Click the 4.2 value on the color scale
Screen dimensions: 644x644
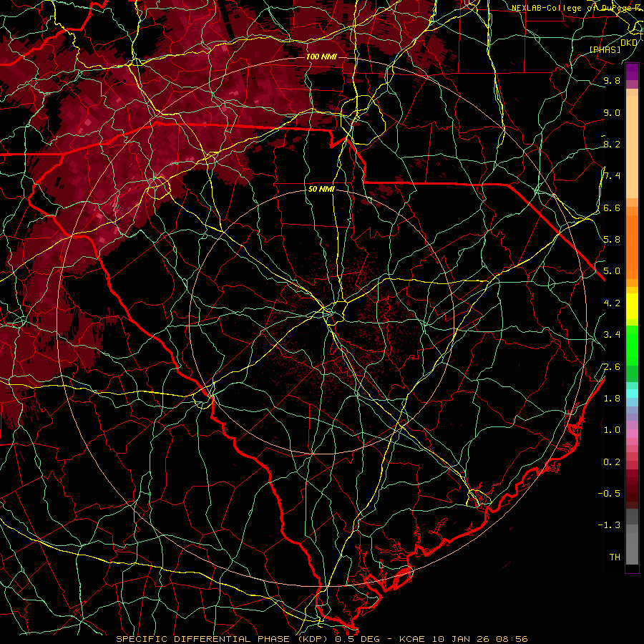[x=612, y=303]
